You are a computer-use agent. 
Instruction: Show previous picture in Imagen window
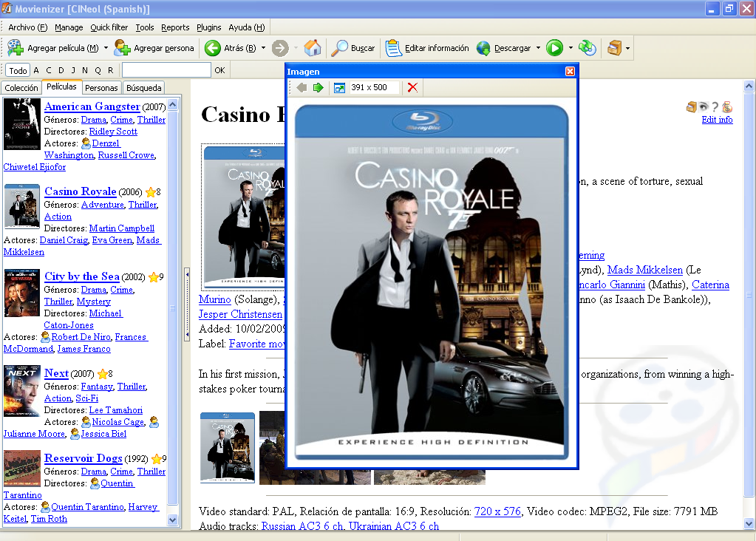302,87
